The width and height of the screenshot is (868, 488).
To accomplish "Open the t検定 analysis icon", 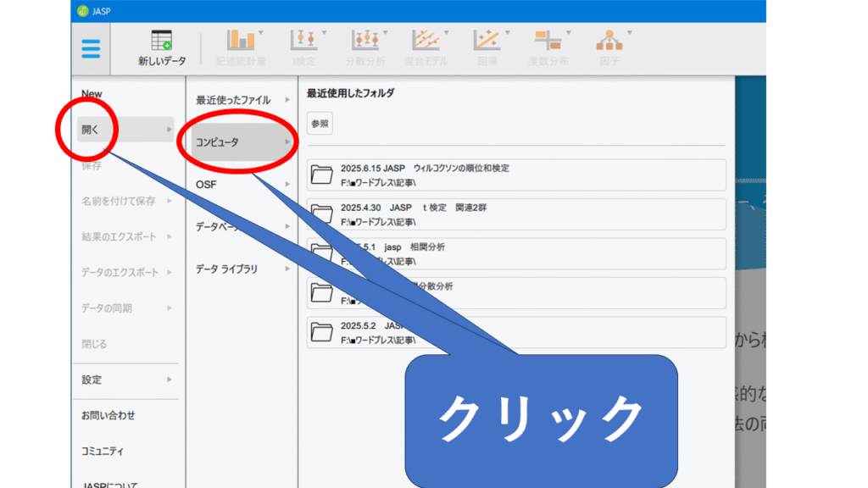I will (x=304, y=41).
